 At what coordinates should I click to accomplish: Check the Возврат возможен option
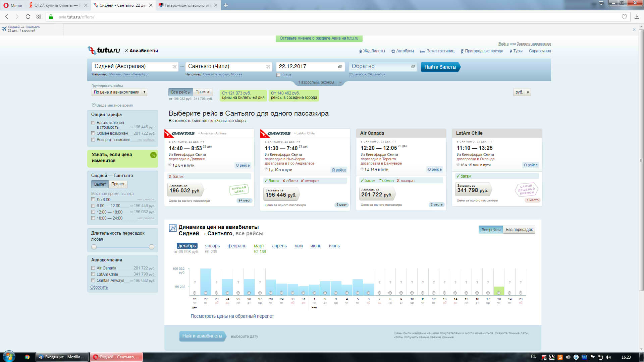click(x=93, y=140)
